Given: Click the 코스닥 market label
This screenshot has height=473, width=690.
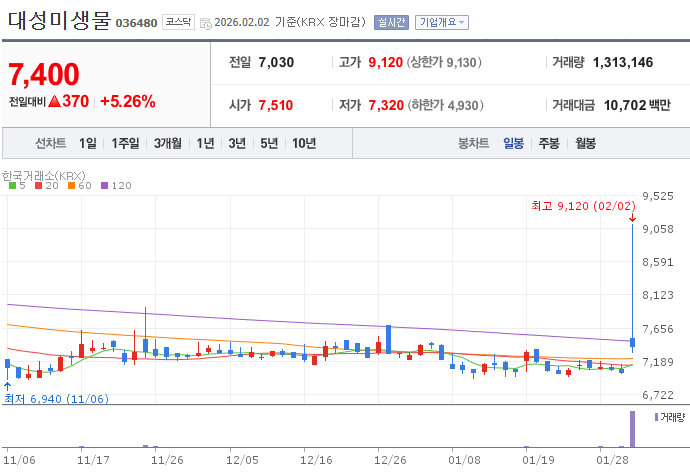Looking at the screenshot, I should pos(178,22).
